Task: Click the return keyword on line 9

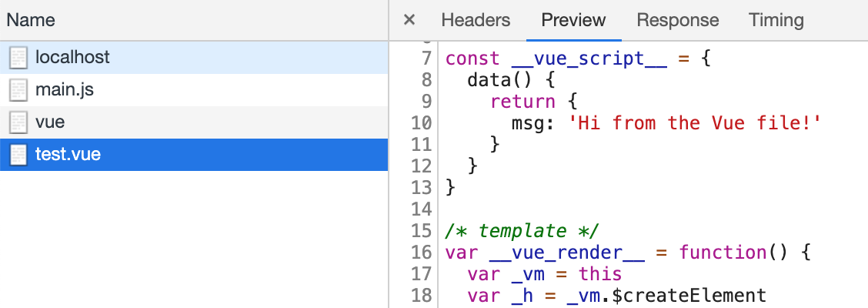Action: click(522, 102)
